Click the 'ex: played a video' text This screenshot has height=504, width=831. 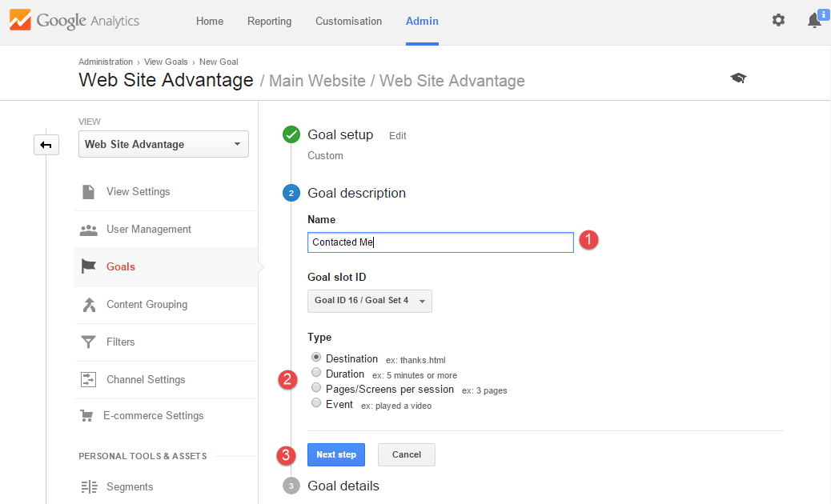[396, 406]
